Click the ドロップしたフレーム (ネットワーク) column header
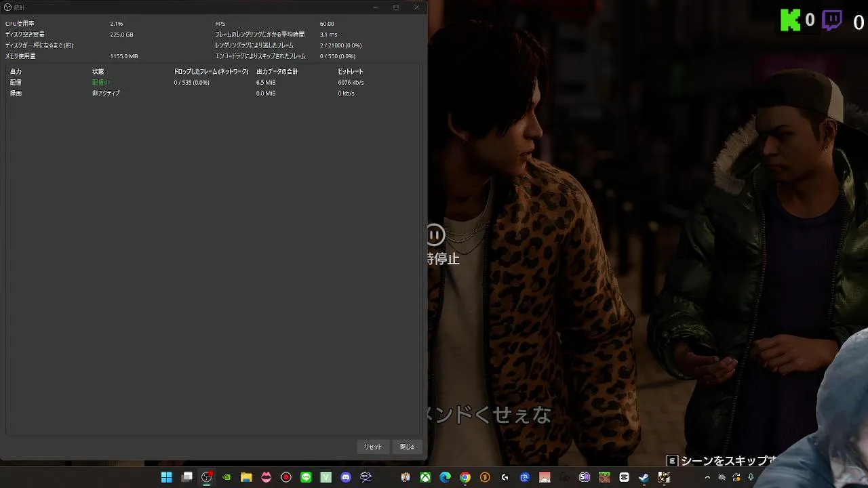Screen dimensions: 868x488 tap(211, 71)
